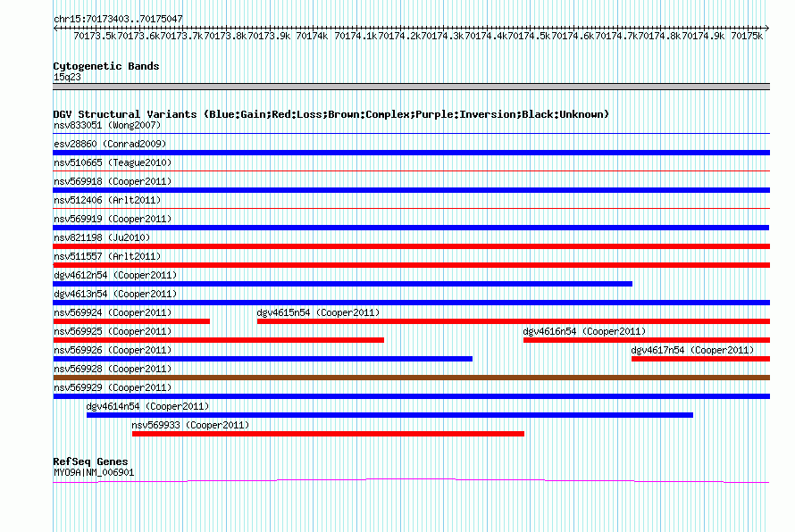Click the blue gain bar of nsv569918
795x532 pixels.
(x=411, y=190)
